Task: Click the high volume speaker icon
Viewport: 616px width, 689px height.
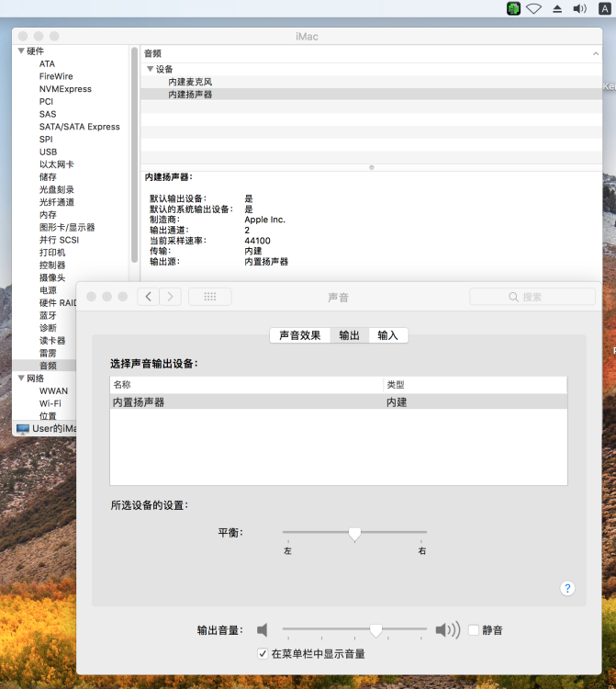Action: 447,630
